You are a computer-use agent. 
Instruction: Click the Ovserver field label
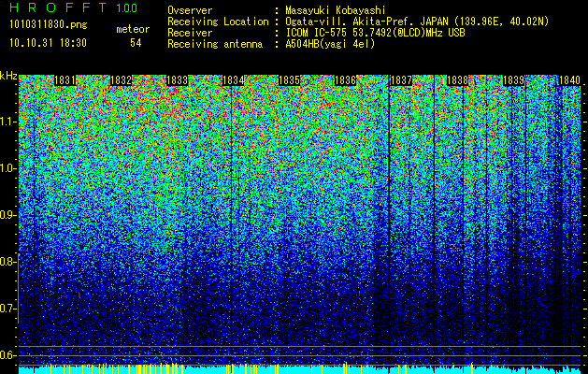(x=190, y=10)
